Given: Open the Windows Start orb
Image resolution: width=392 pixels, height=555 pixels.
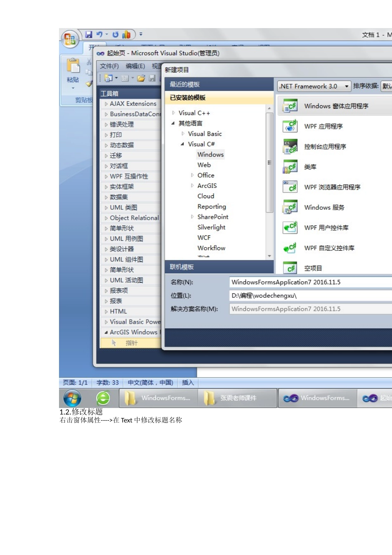Looking at the screenshot, I should click(x=72, y=398).
